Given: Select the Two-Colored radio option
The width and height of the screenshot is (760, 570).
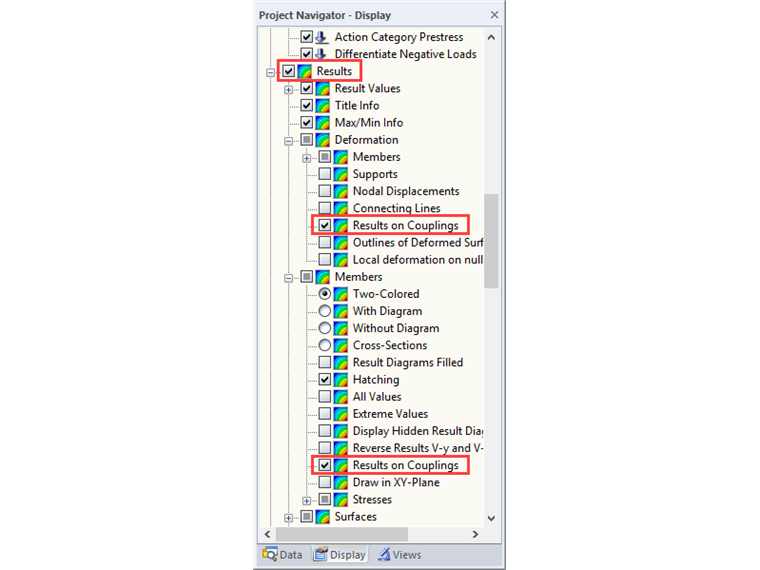Looking at the screenshot, I should pos(325,294).
